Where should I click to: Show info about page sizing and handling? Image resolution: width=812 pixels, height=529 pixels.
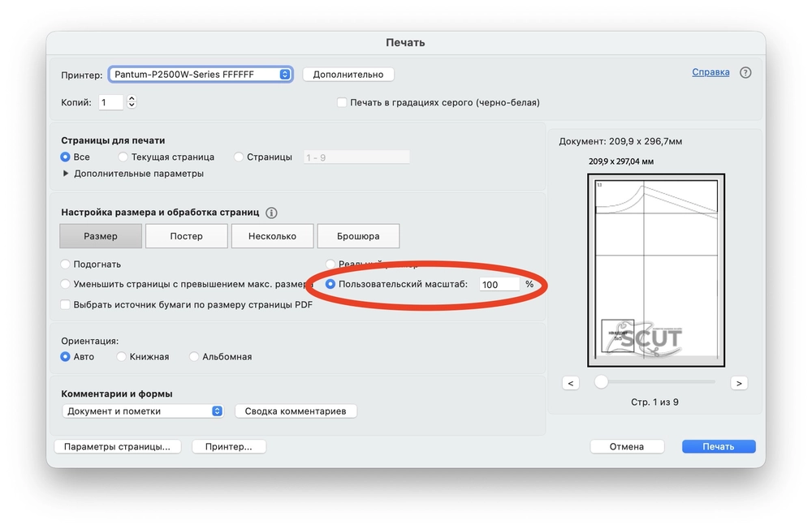pos(271,213)
